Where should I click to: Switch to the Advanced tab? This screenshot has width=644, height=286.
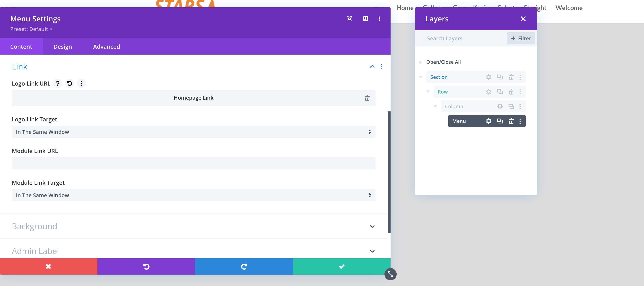pyautogui.click(x=107, y=47)
